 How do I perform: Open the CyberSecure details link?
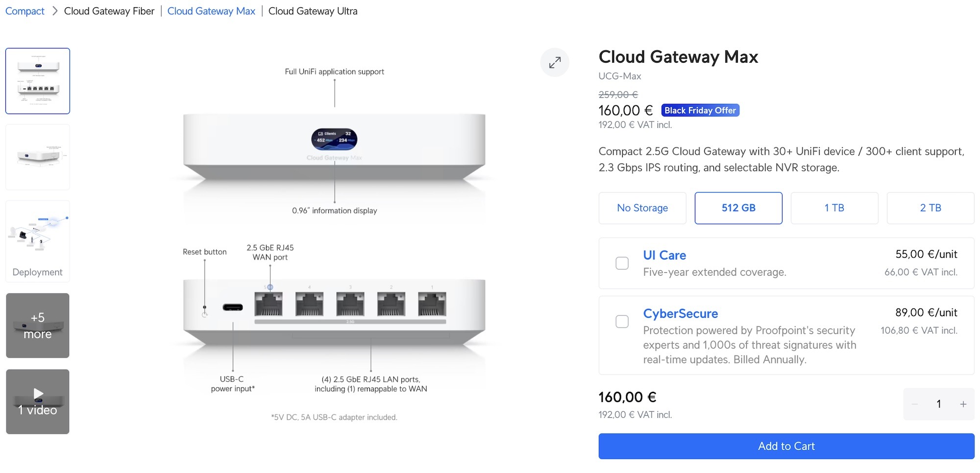coord(680,313)
